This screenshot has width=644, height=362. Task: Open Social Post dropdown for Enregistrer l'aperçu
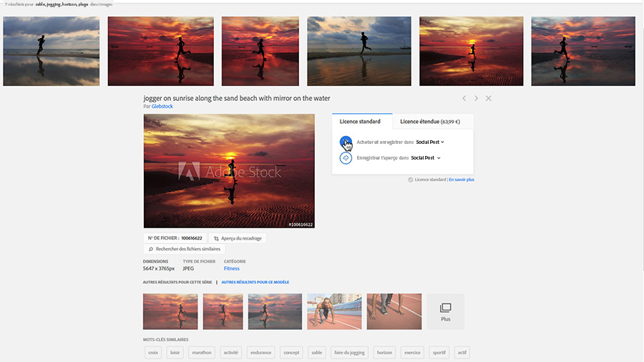pos(426,157)
